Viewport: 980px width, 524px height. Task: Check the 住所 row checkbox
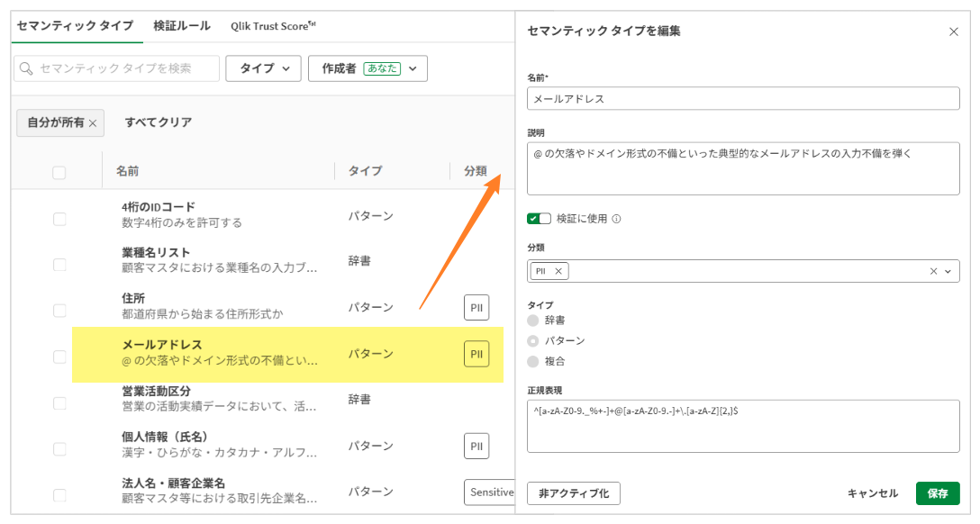tap(59, 311)
